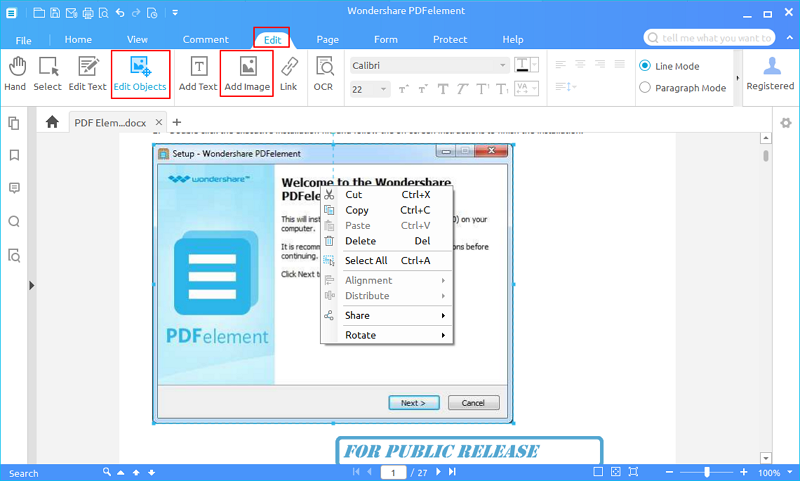Open advanced search panel at sidebar bottom
The height and width of the screenshot is (481, 800).
[x=14, y=255]
